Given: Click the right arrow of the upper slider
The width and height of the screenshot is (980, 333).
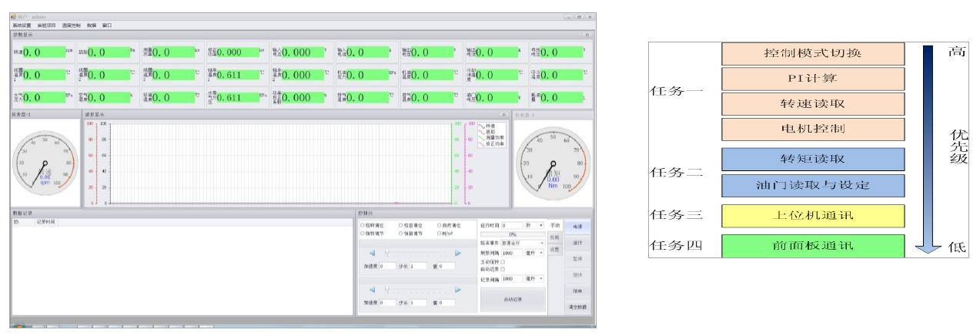Looking at the screenshot, I should click(457, 252).
